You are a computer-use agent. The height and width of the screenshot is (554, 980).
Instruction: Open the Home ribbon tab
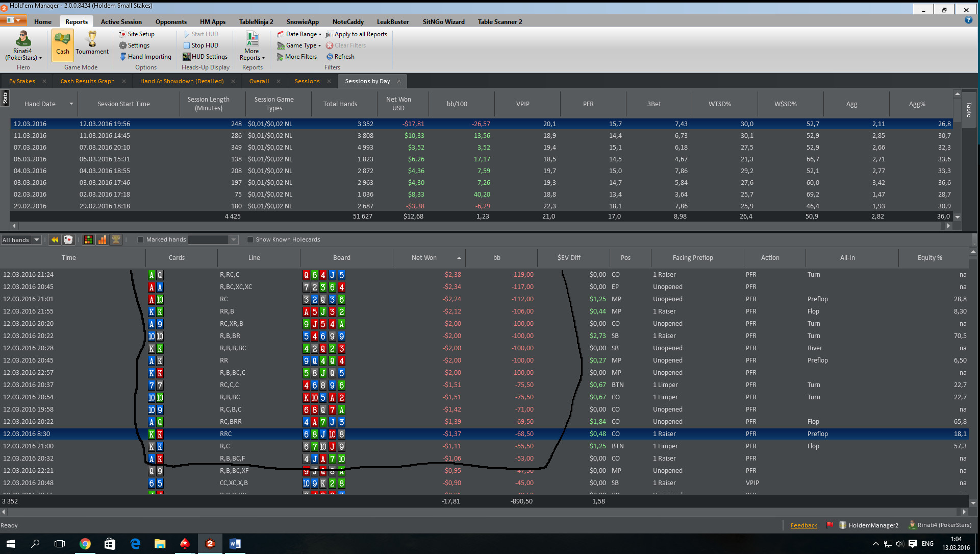pyautogui.click(x=43, y=21)
